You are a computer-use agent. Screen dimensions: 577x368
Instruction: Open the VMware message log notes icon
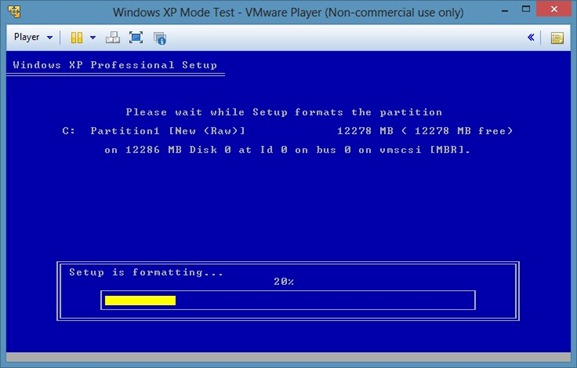[557, 38]
